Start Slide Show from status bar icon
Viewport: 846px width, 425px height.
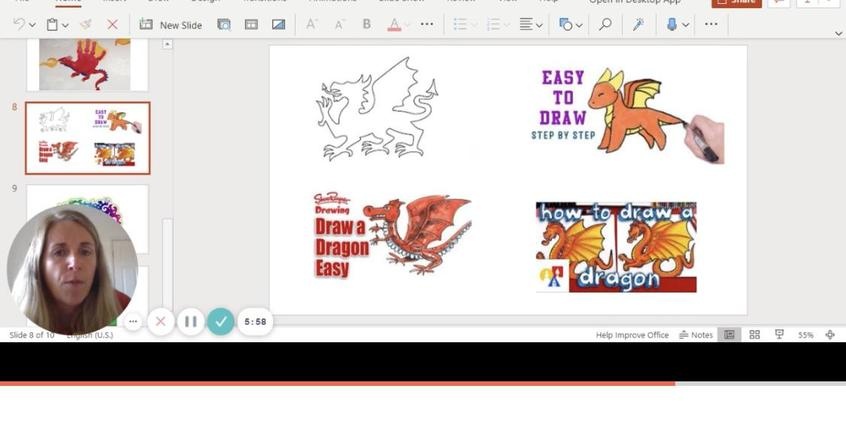pos(779,334)
